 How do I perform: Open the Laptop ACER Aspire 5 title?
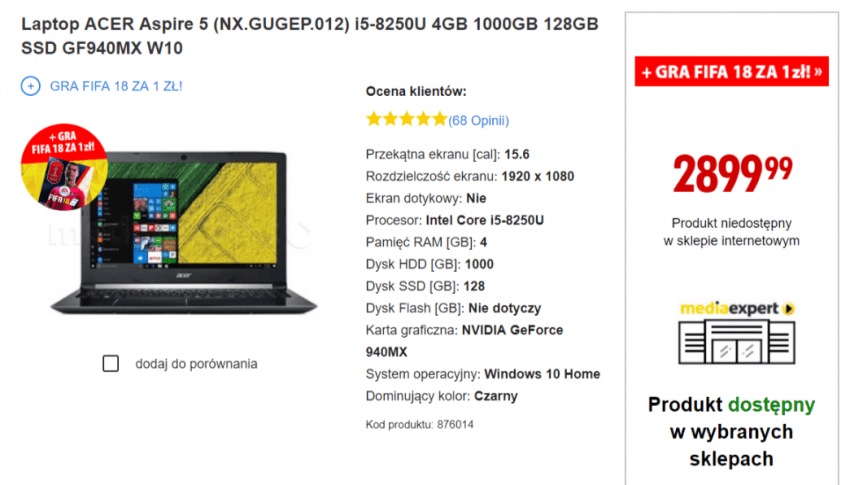point(310,36)
